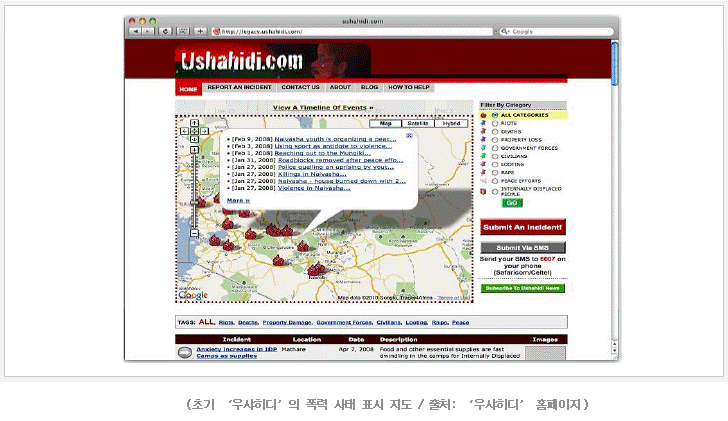This screenshot has height=421, width=728.
Task: Filter by the Property Damage tag link
Action: [287, 322]
